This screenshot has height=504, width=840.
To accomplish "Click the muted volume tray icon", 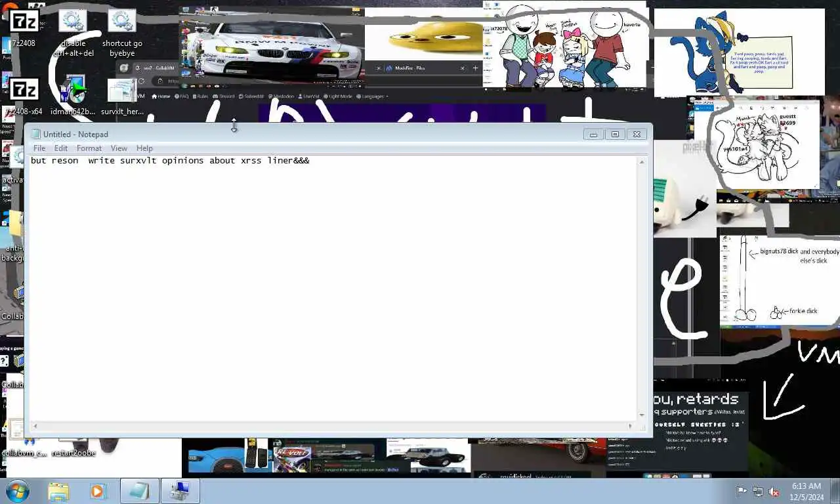I will [x=774, y=491].
